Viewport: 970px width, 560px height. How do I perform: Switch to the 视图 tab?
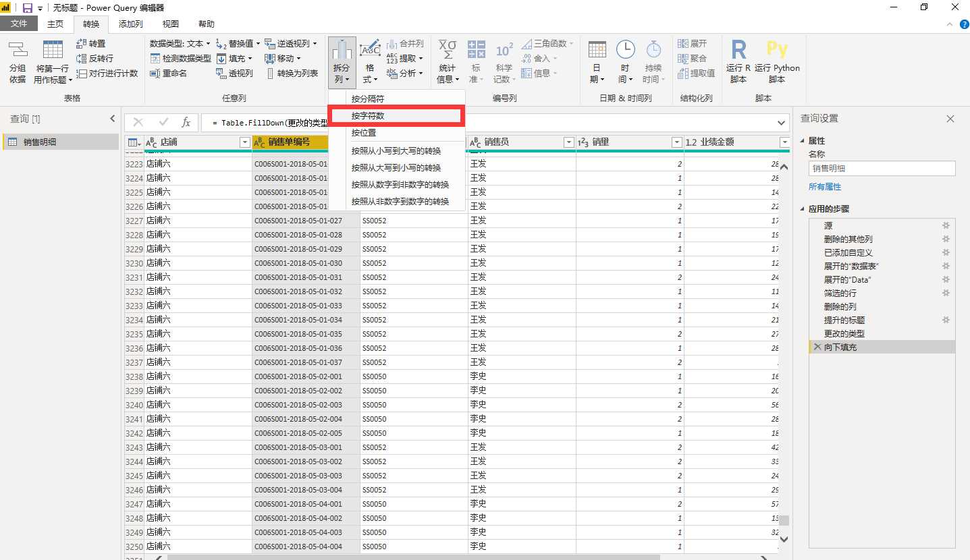coord(170,24)
